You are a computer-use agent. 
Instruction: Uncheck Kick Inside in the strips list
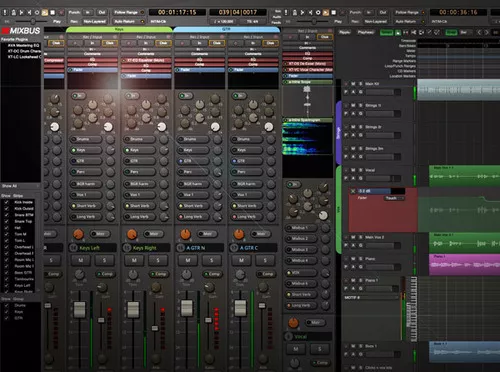[x=6, y=202]
